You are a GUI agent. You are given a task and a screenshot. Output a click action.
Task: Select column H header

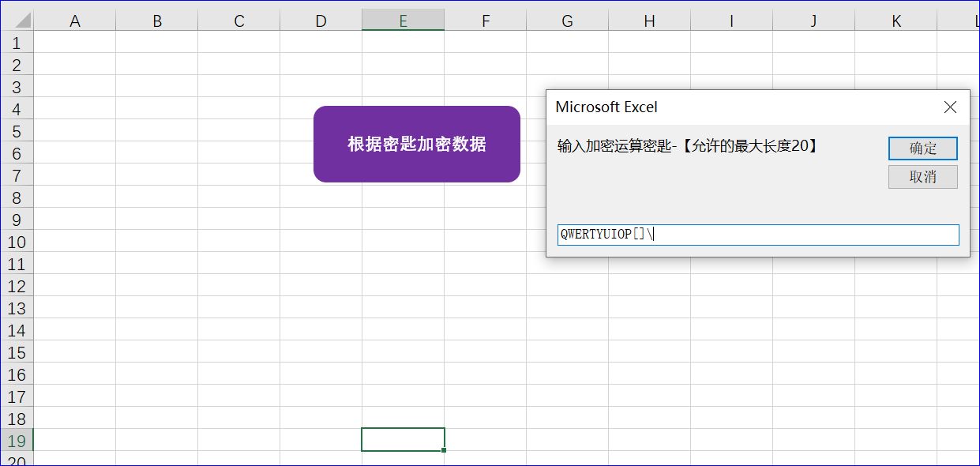650,21
